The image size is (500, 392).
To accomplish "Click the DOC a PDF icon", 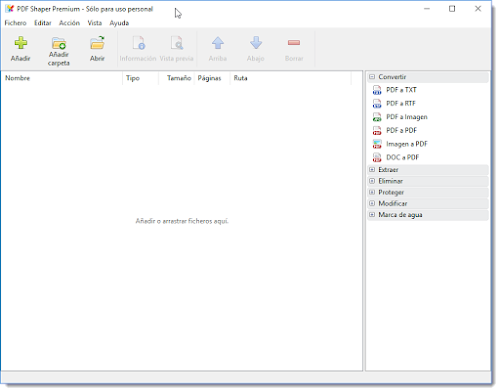I will (377, 157).
